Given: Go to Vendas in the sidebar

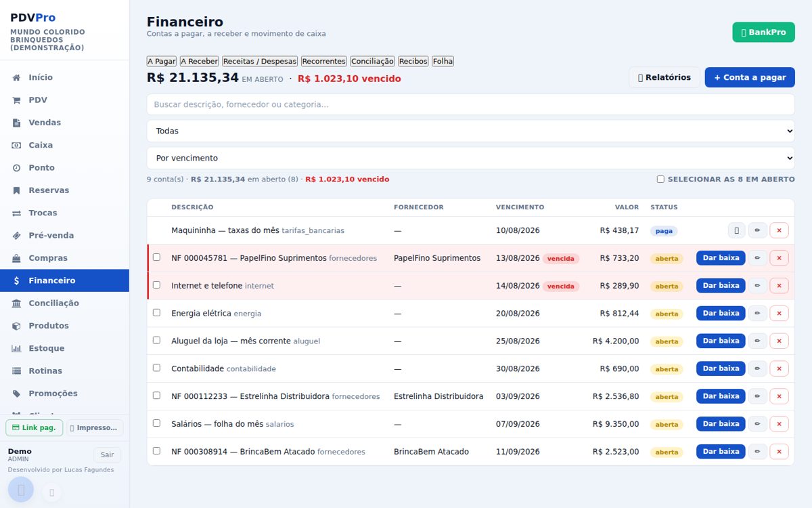Looking at the screenshot, I should pyautogui.click(x=64, y=123).
